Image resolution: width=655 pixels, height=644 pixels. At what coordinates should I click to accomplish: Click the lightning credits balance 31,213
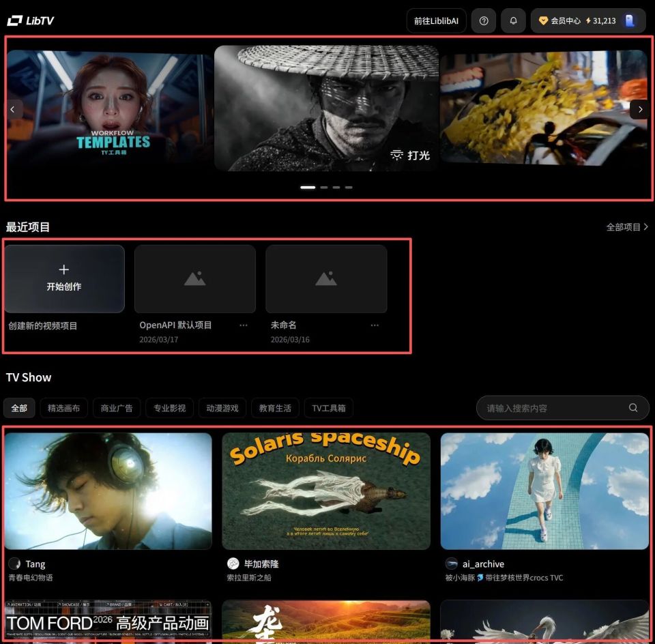(600, 21)
